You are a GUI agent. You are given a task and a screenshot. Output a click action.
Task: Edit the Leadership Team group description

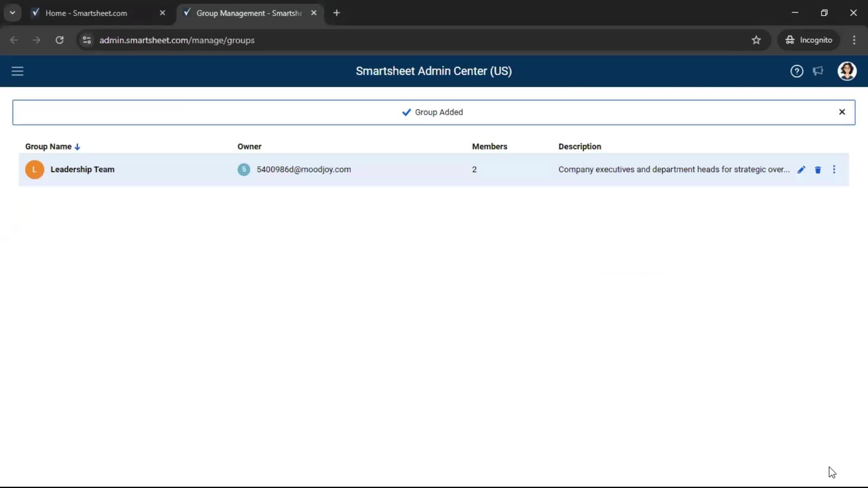pyautogui.click(x=802, y=169)
